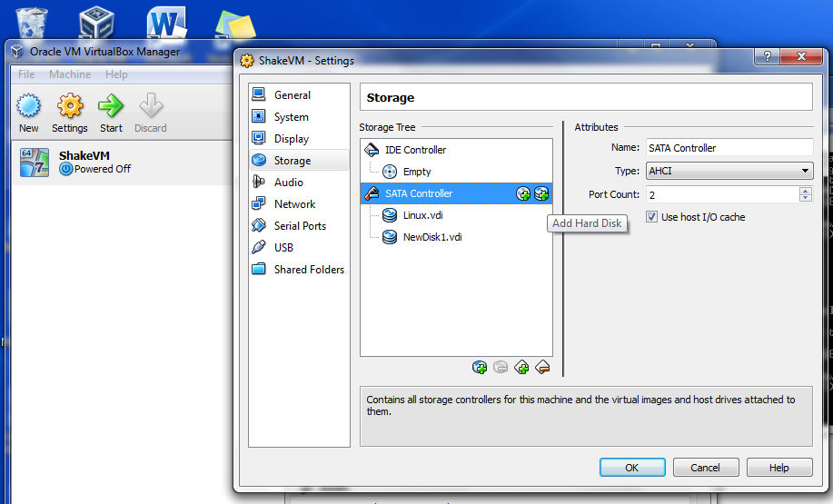Click the question mark title bar button
Viewport: 833px width, 504px height.
click(x=767, y=56)
